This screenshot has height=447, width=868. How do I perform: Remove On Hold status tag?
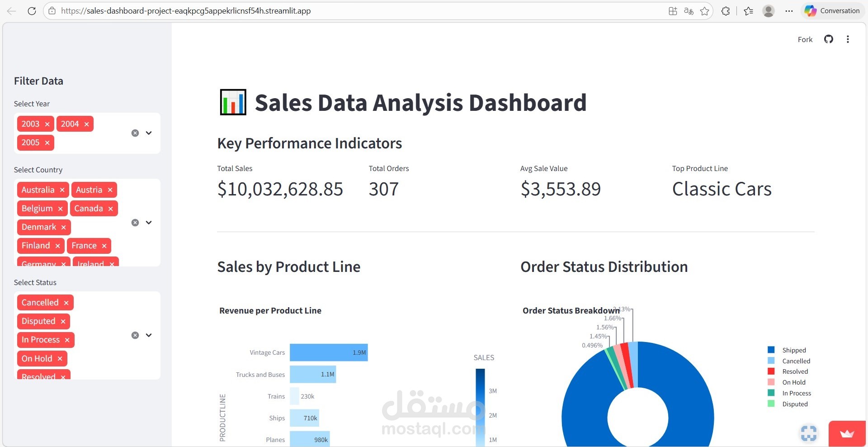(x=60, y=359)
